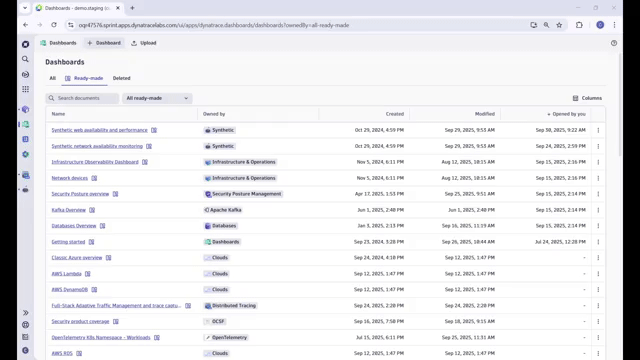640x360 pixels.
Task: Open the Dashboards app header button
Action: click(x=58, y=43)
